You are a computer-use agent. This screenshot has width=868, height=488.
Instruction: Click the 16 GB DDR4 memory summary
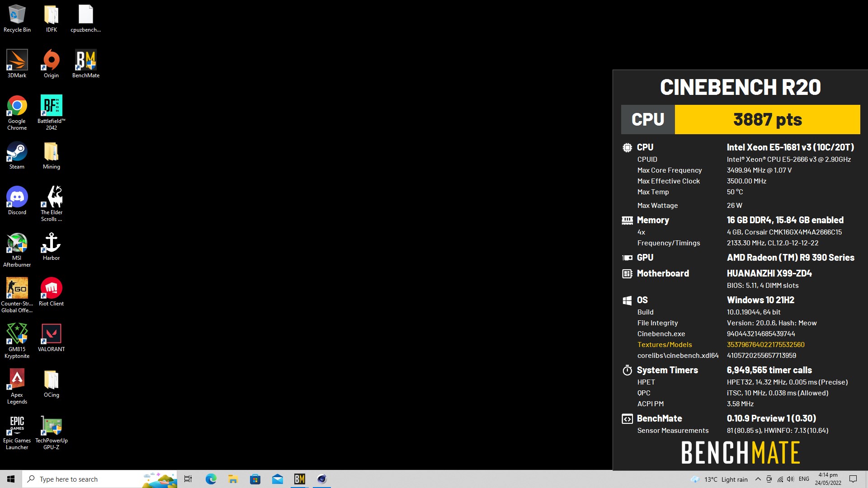[785, 220]
